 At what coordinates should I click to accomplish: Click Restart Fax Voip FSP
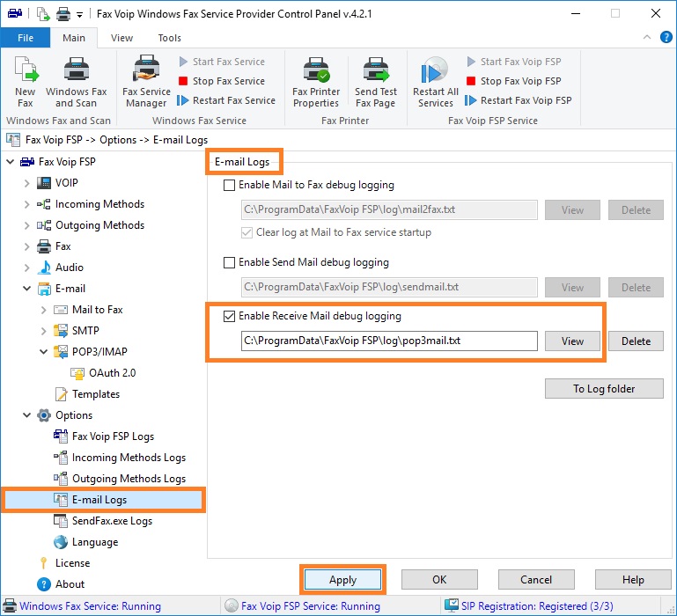coord(519,100)
